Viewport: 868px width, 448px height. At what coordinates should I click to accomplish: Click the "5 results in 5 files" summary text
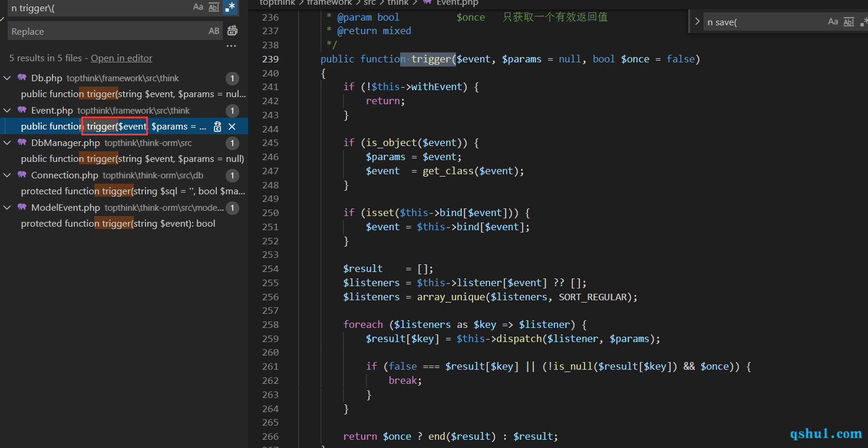pyautogui.click(x=45, y=58)
